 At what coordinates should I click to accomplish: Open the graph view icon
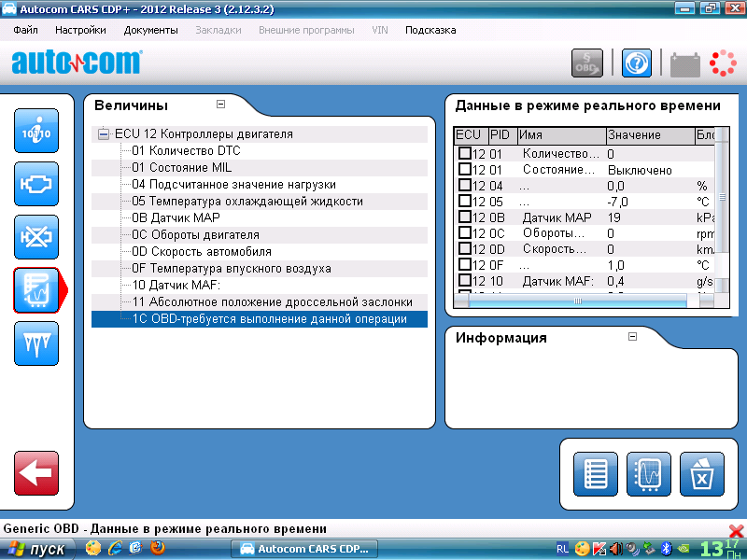(x=649, y=473)
